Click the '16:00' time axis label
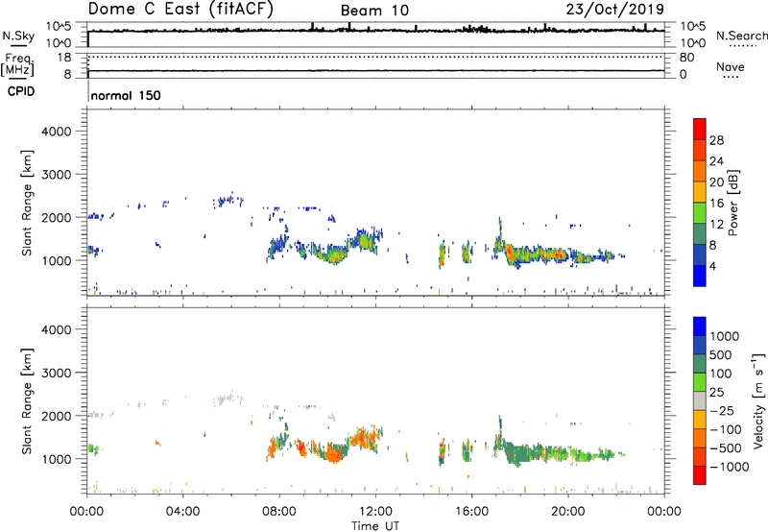The width and height of the screenshot is (768, 532). (471, 512)
